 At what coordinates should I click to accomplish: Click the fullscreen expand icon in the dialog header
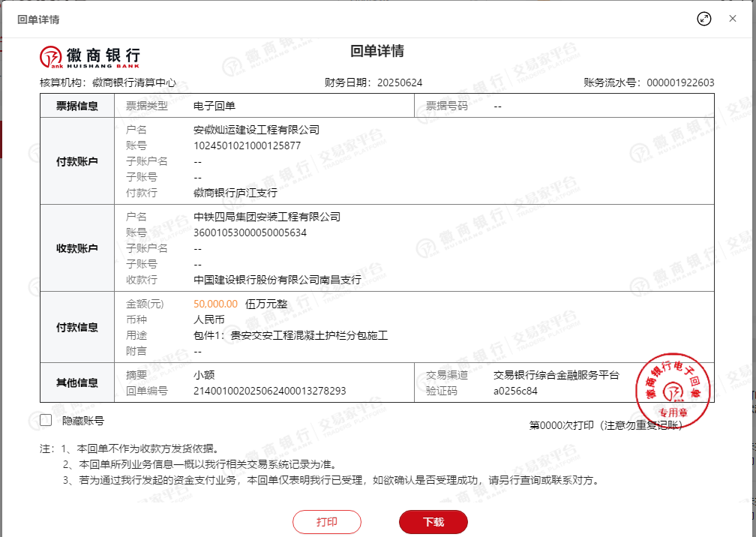tap(703, 19)
